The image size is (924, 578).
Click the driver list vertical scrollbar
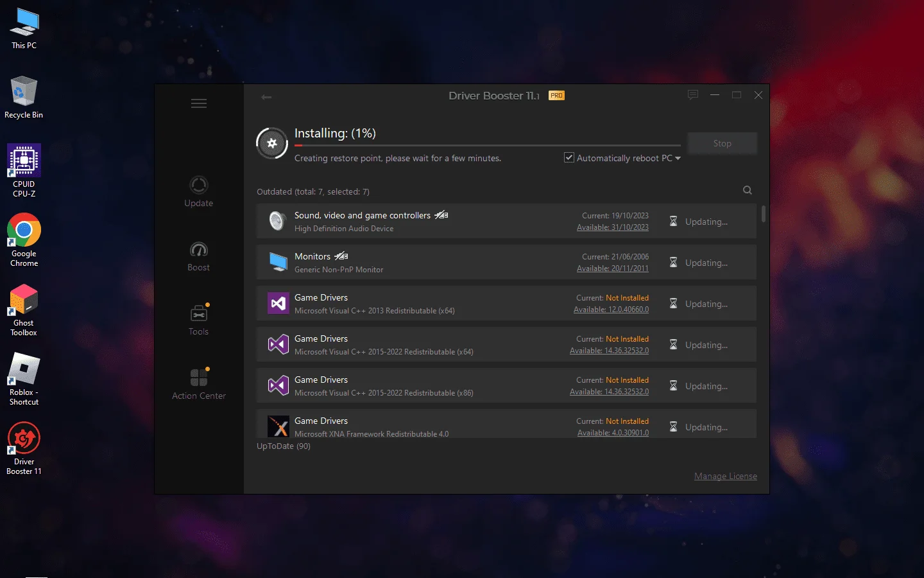(x=763, y=214)
